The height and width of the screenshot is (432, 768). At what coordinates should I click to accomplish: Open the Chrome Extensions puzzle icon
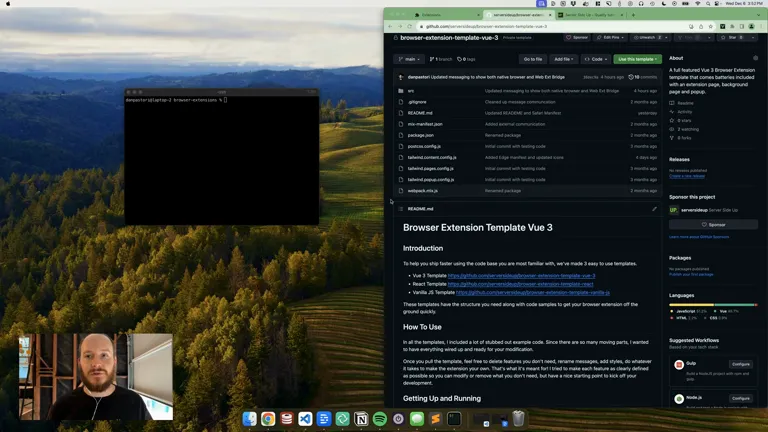click(732, 26)
